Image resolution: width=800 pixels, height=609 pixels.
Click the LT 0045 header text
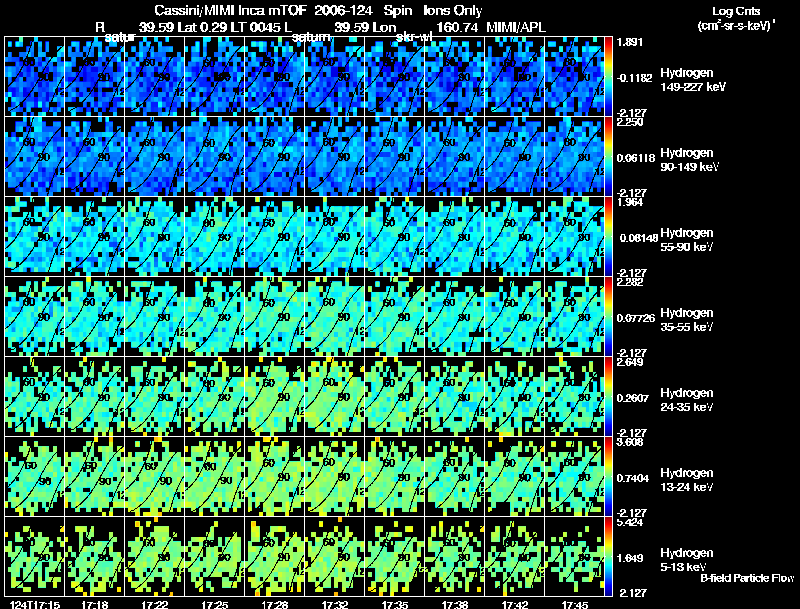pos(255,27)
